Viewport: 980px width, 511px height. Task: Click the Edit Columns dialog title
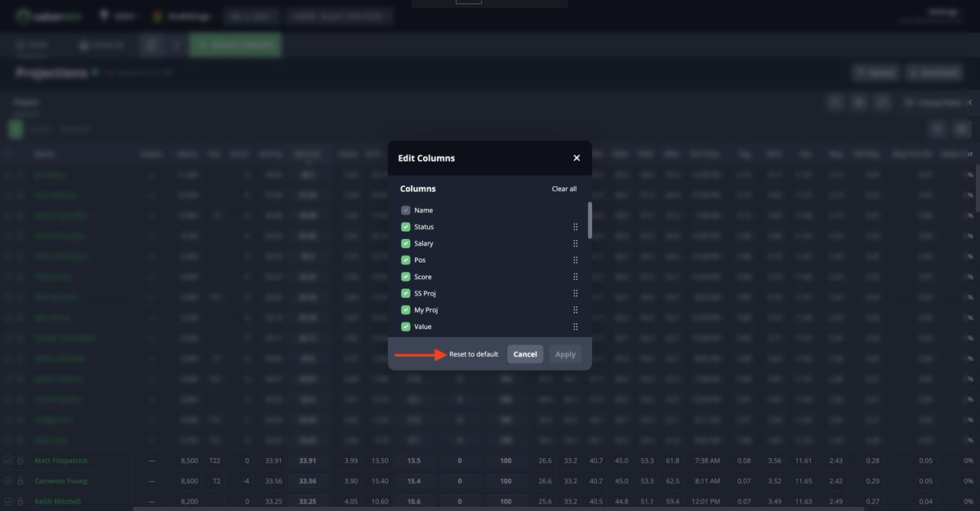426,158
